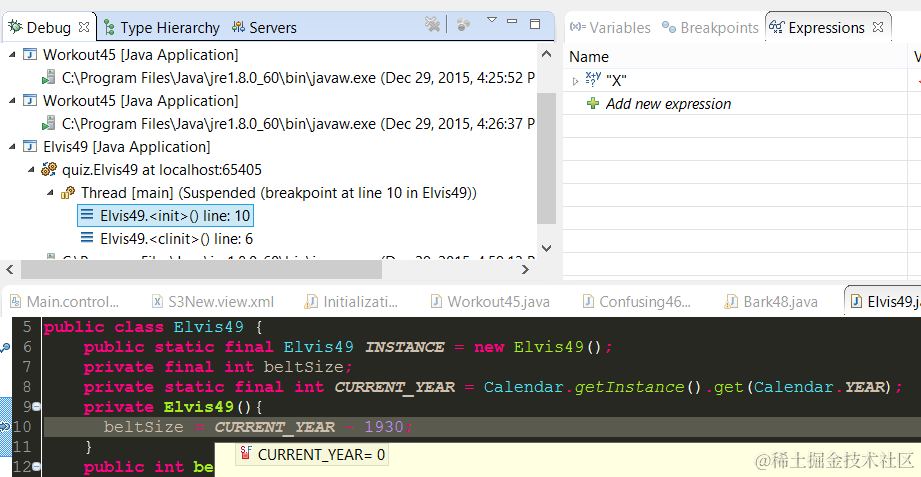Open Initializati... editor tab
This screenshot has width=921, height=477.
[351, 301]
